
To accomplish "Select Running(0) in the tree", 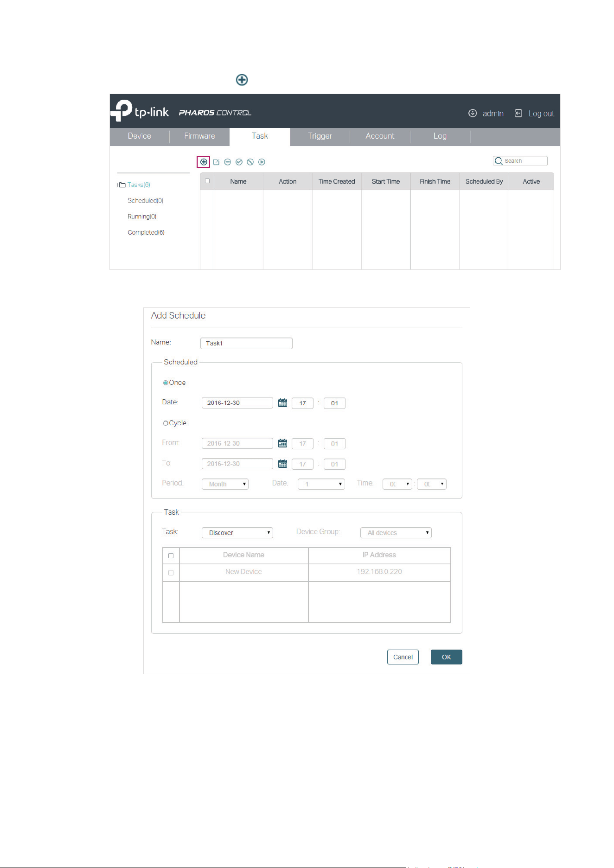I will [142, 217].
